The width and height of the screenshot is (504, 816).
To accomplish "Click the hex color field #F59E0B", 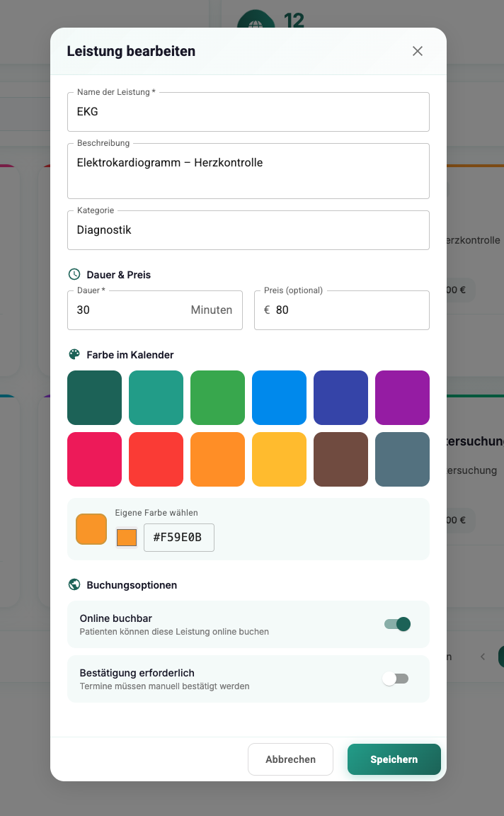I will (178, 538).
